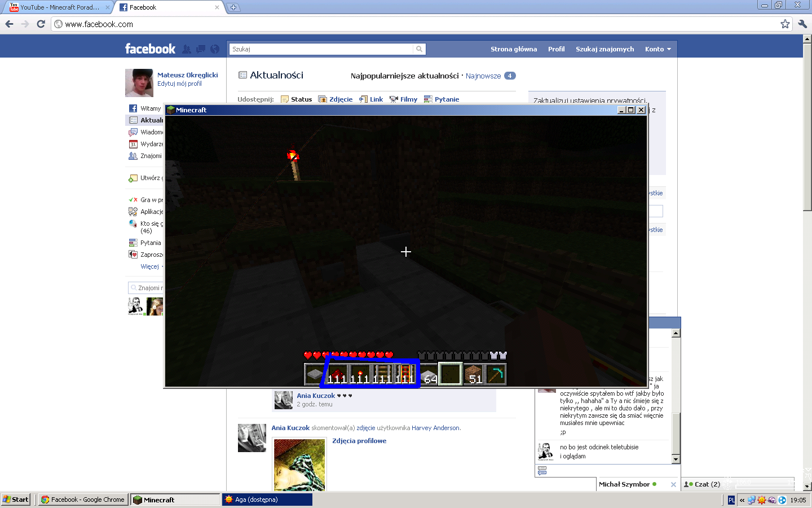Open the Facebook notifications globe icon
Viewport: 812px width, 508px height.
(215, 49)
